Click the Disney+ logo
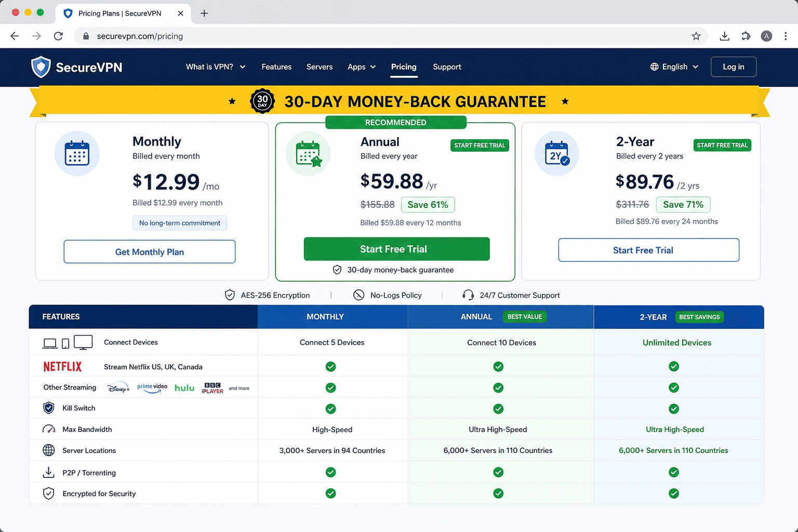 118,388
